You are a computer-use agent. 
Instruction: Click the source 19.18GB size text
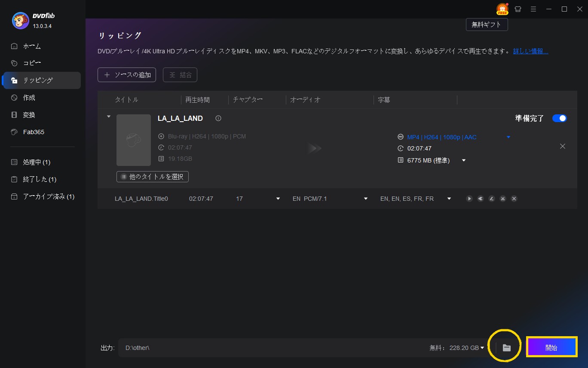180,159
